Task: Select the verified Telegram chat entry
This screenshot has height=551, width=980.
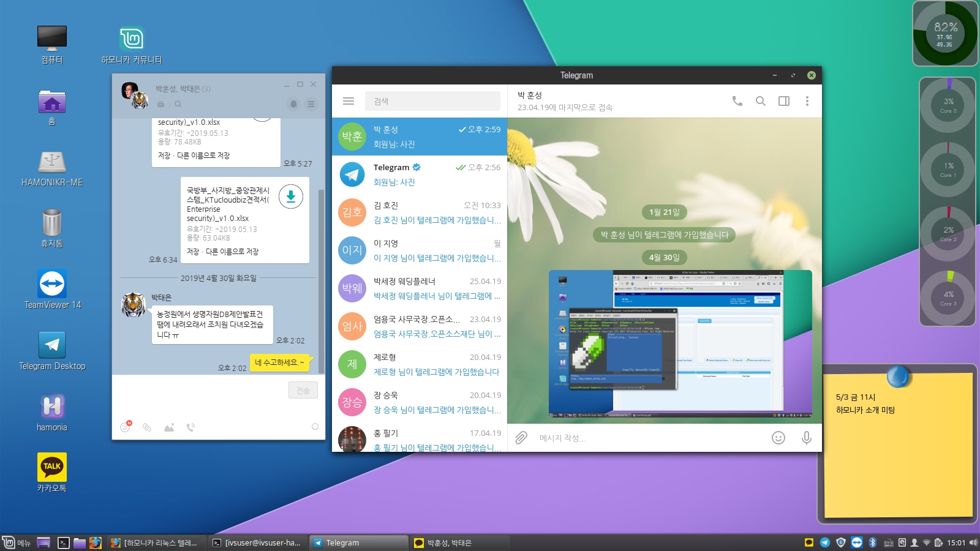Action: 420,174
